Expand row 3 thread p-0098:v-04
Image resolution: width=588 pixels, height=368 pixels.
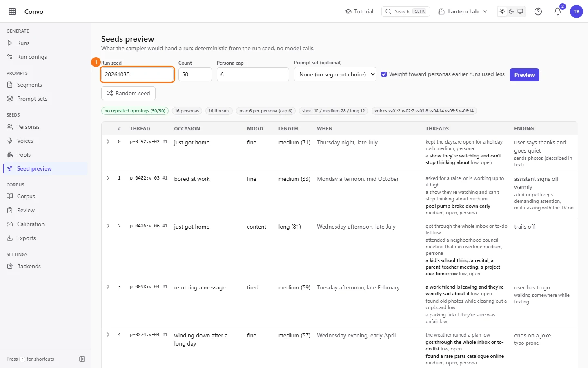point(108,287)
